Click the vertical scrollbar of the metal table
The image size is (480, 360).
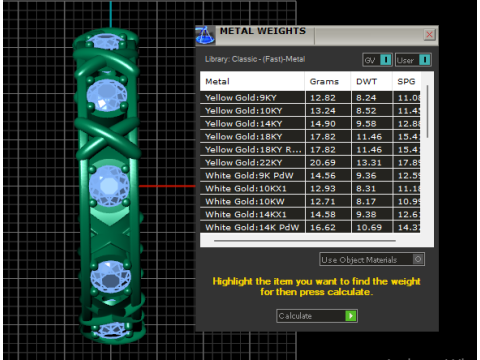tap(427, 112)
